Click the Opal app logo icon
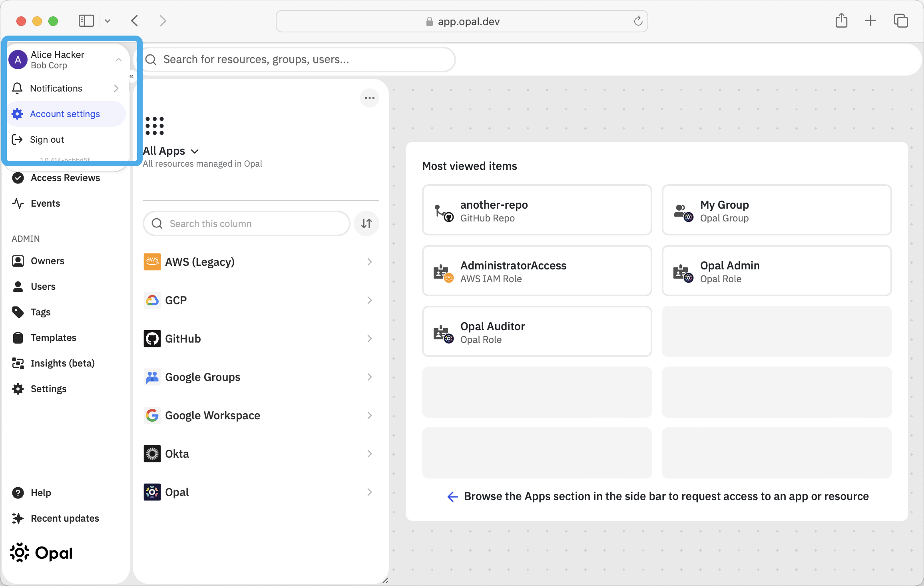 [x=152, y=492]
